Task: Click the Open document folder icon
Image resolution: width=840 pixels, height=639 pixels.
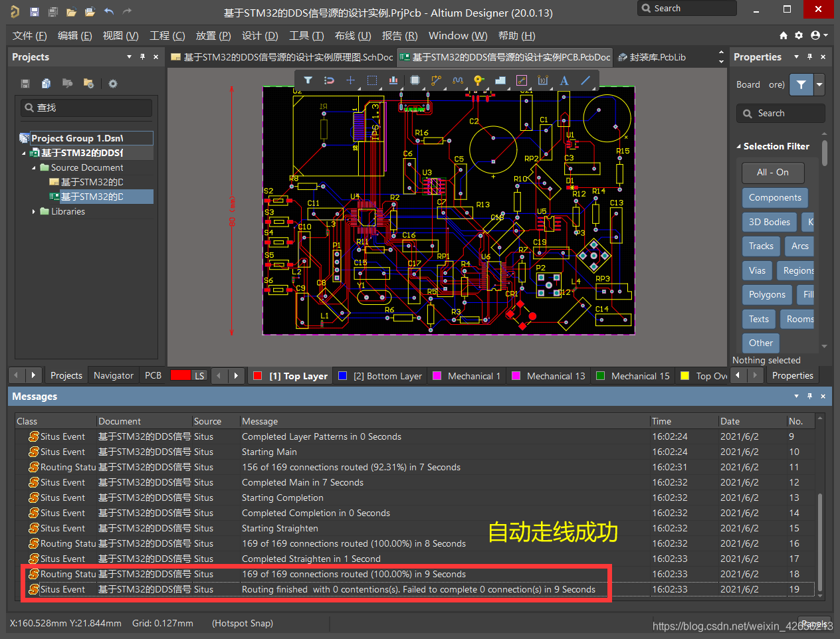Action: 71,11
